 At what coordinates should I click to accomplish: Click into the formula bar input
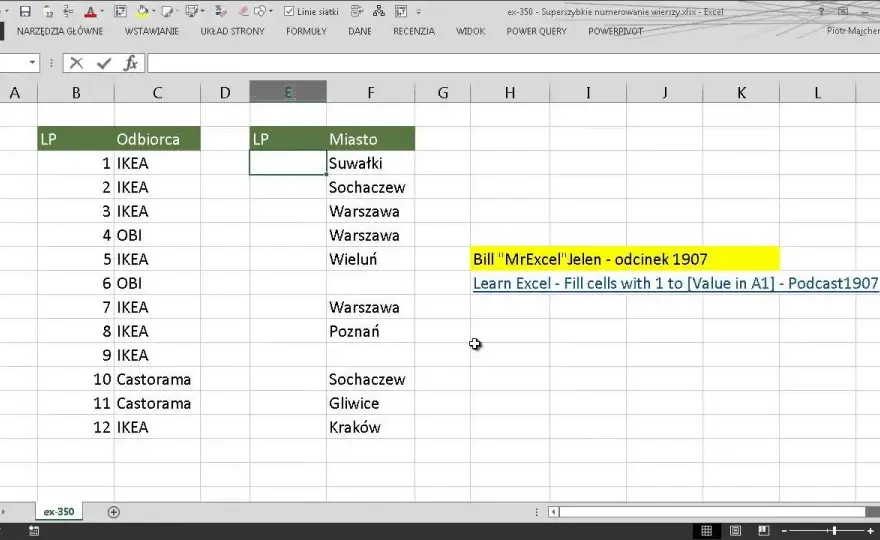[x=514, y=63]
